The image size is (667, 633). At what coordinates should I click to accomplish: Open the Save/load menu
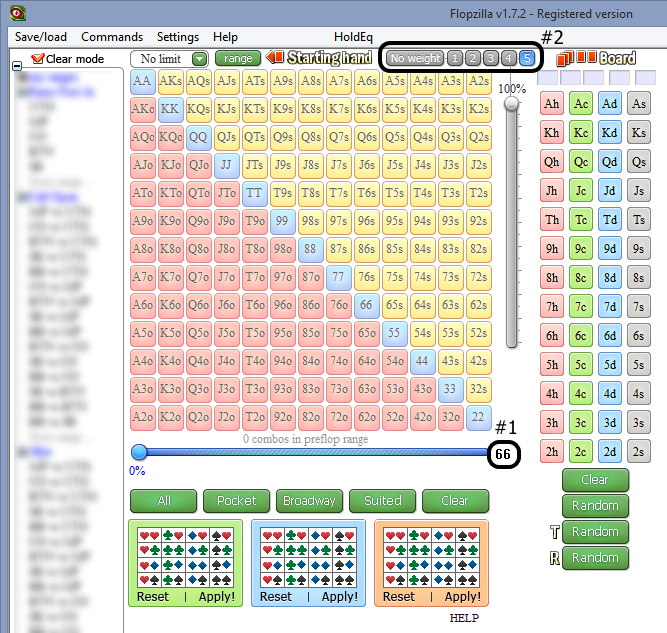[x=41, y=37]
